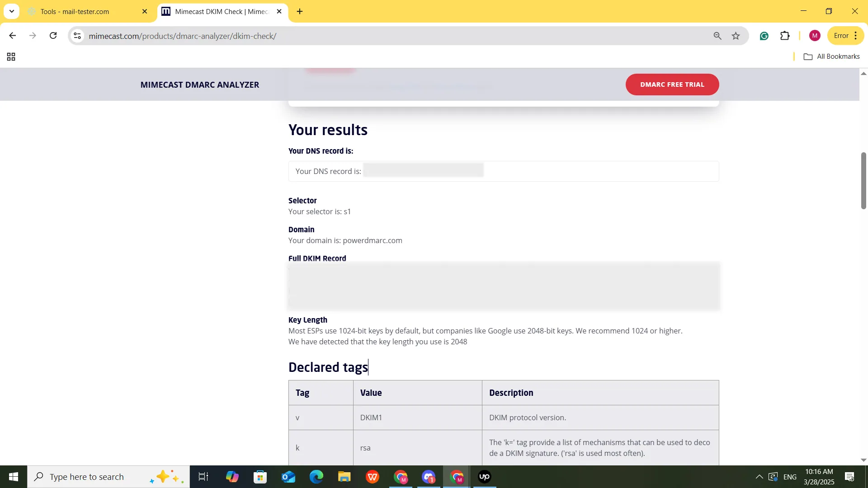Open the Chrome profile avatar M

tap(815, 36)
